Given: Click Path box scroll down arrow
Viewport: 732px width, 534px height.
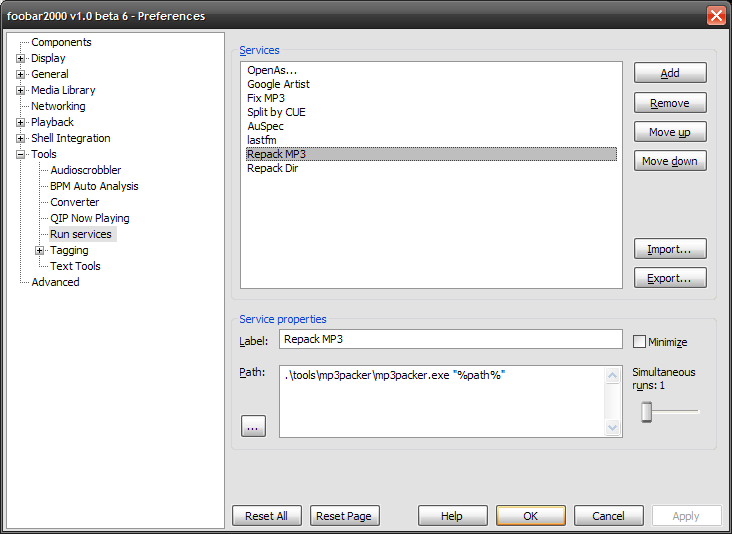Looking at the screenshot, I should click(612, 427).
